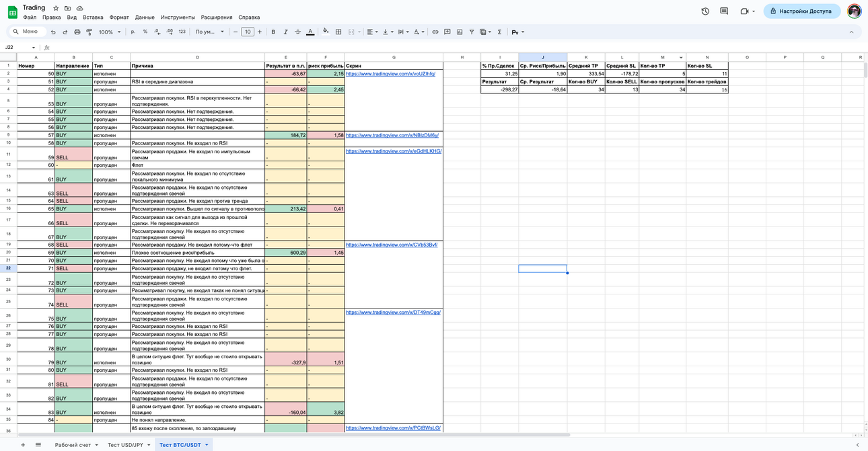This screenshot has width=868, height=451.
Task: Click the undo icon
Action: (x=53, y=32)
